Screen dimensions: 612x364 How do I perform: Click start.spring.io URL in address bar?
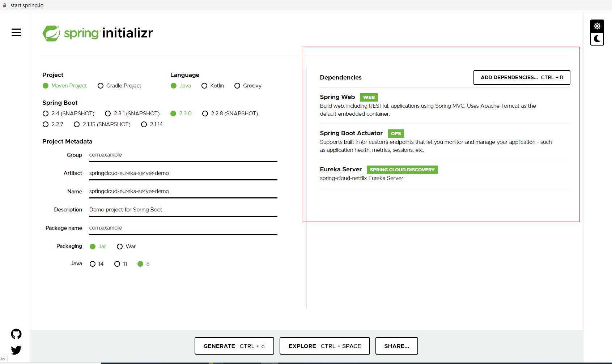click(27, 5)
